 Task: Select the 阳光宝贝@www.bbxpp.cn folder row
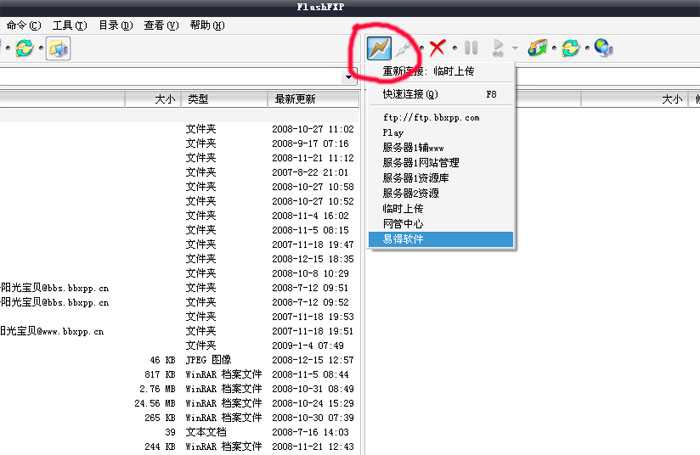point(179,331)
